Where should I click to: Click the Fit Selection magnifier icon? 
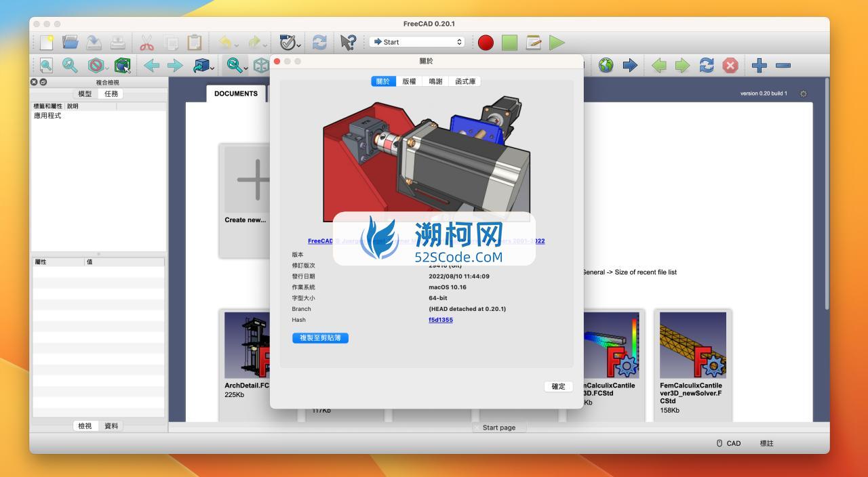pyautogui.click(x=70, y=65)
